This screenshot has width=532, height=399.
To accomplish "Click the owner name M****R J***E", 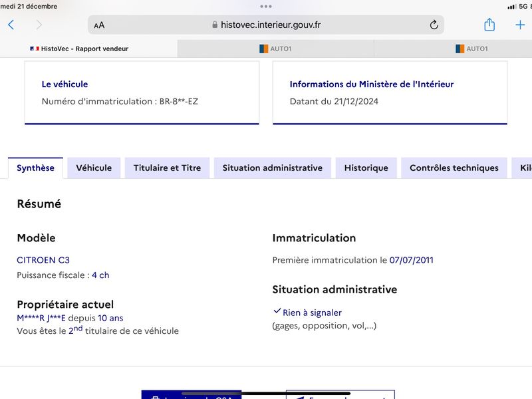I will point(41,319).
